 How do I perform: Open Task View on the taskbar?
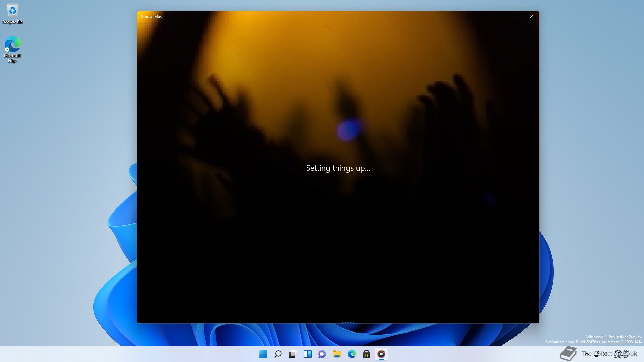(293, 354)
